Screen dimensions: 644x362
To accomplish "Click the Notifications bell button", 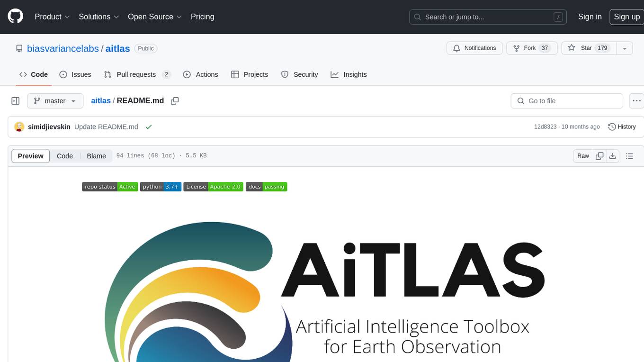I will (x=474, y=48).
